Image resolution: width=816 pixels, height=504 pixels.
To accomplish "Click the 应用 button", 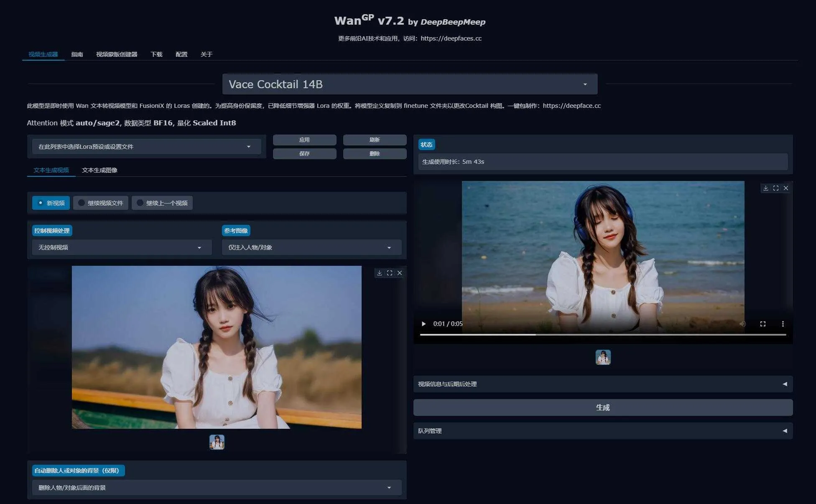I will click(x=304, y=140).
